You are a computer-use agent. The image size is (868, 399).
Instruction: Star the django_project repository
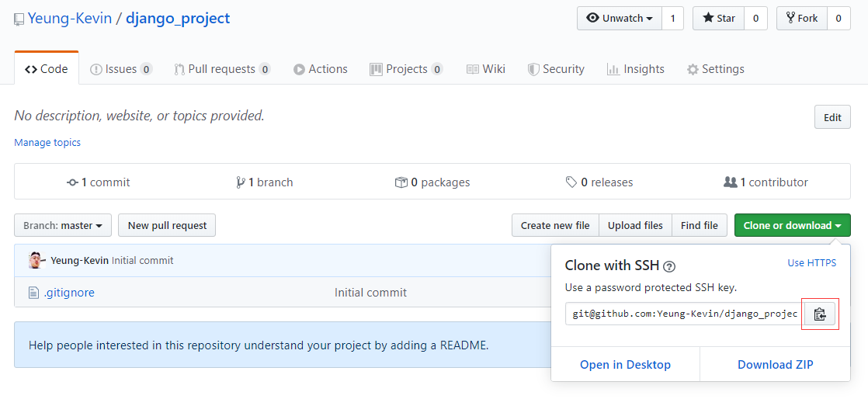719,18
